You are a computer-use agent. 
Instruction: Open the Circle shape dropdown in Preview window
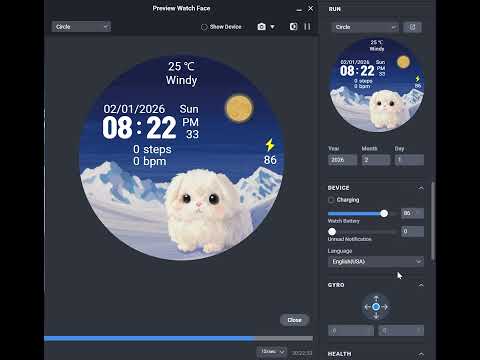tap(81, 27)
